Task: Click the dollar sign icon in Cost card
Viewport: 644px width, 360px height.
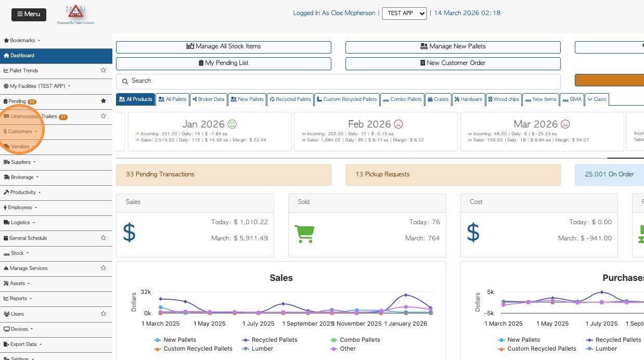Action: [x=473, y=233]
